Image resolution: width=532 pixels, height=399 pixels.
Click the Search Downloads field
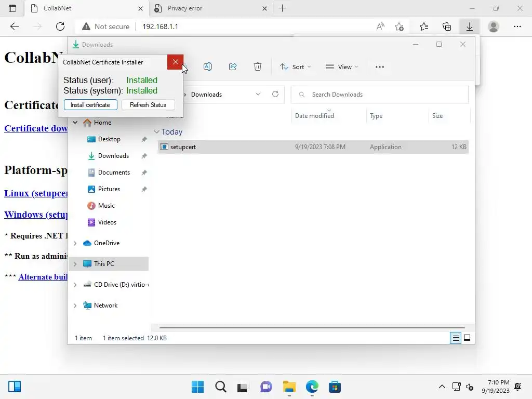(379, 95)
